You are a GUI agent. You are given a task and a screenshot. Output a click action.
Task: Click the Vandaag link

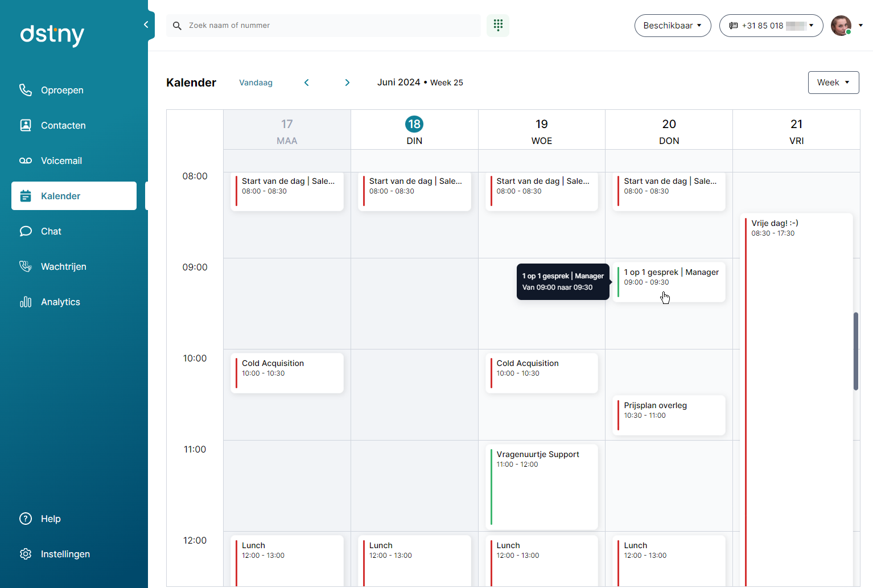[256, 83]
